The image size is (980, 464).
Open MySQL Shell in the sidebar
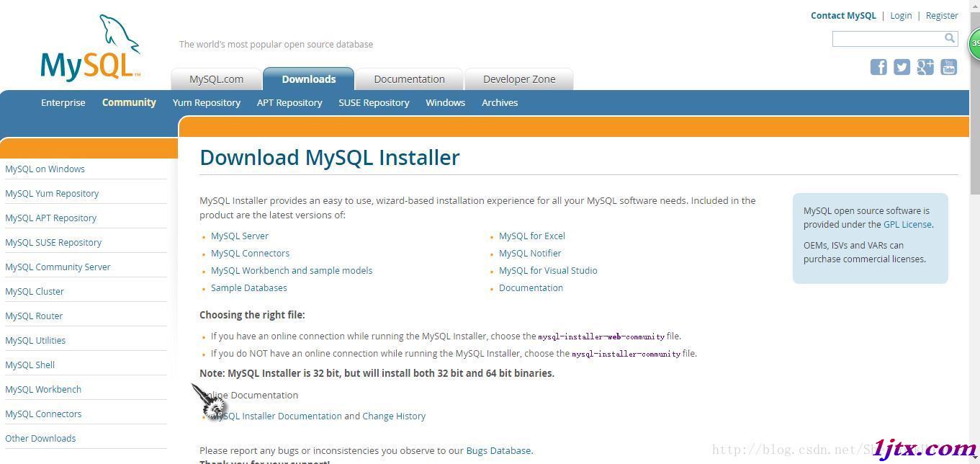[30, 365]
